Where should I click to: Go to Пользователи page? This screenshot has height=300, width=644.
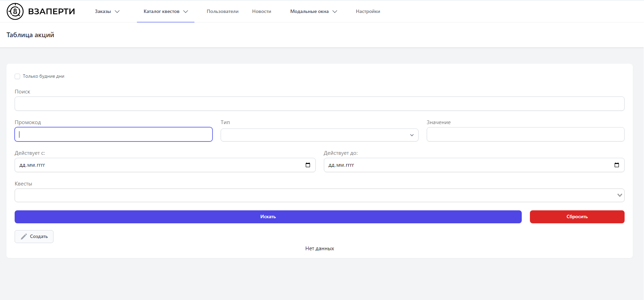(x=222, y=12)
